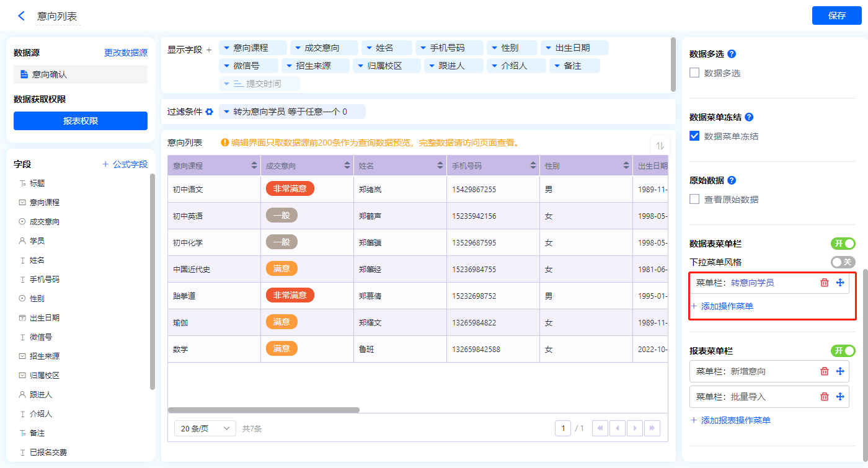Click the help icon next to 原始数据
This screenshot has height=468, width=868.
(x=731, y=180)
